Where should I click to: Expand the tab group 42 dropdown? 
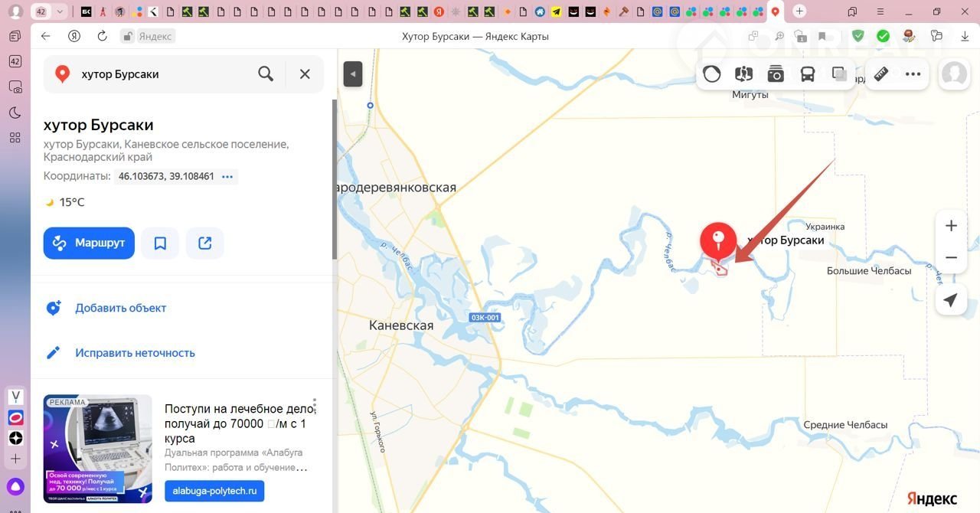pos(60,11)
